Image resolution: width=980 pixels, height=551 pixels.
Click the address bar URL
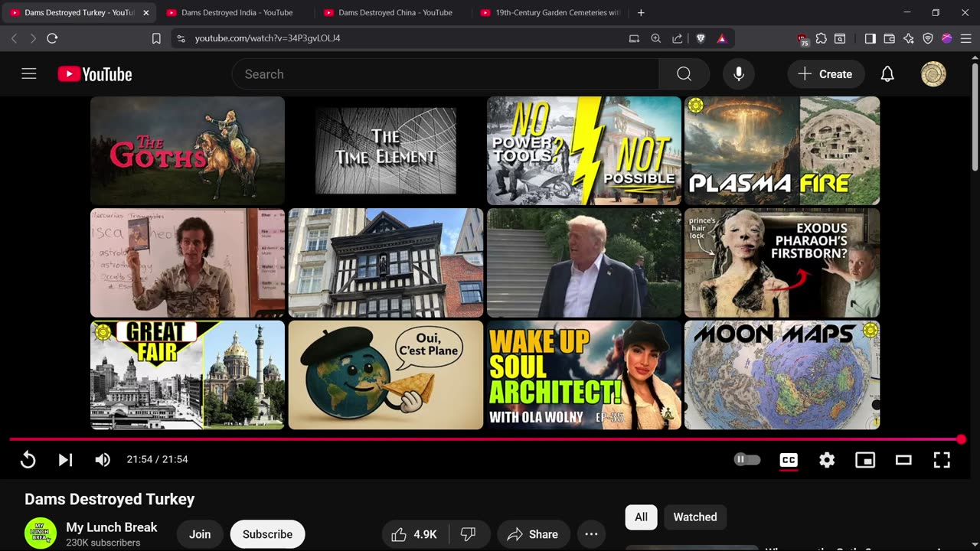coord(268,38)
